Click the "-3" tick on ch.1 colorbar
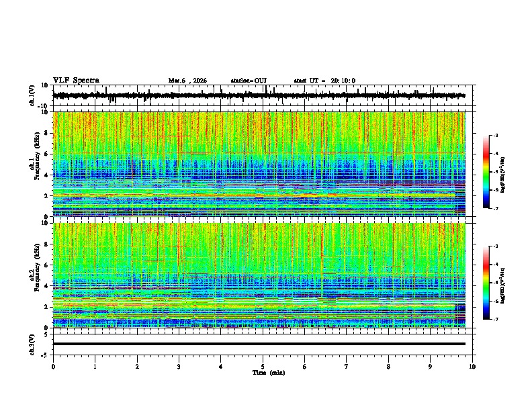 click(x=496, y=135)
